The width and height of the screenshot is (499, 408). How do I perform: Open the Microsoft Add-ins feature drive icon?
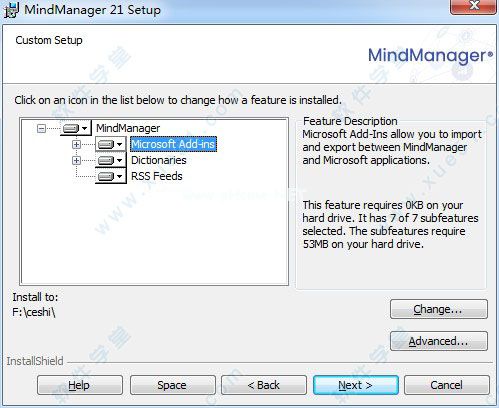tap(111, 144)
